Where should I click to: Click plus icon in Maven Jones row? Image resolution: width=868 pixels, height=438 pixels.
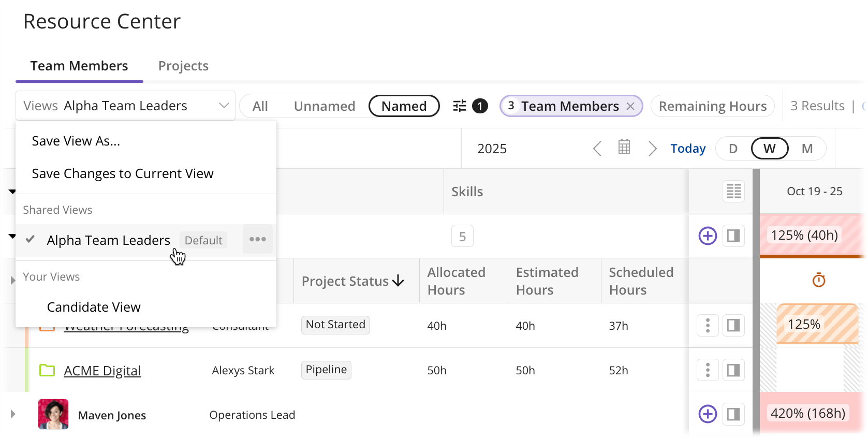coord(708,414)
